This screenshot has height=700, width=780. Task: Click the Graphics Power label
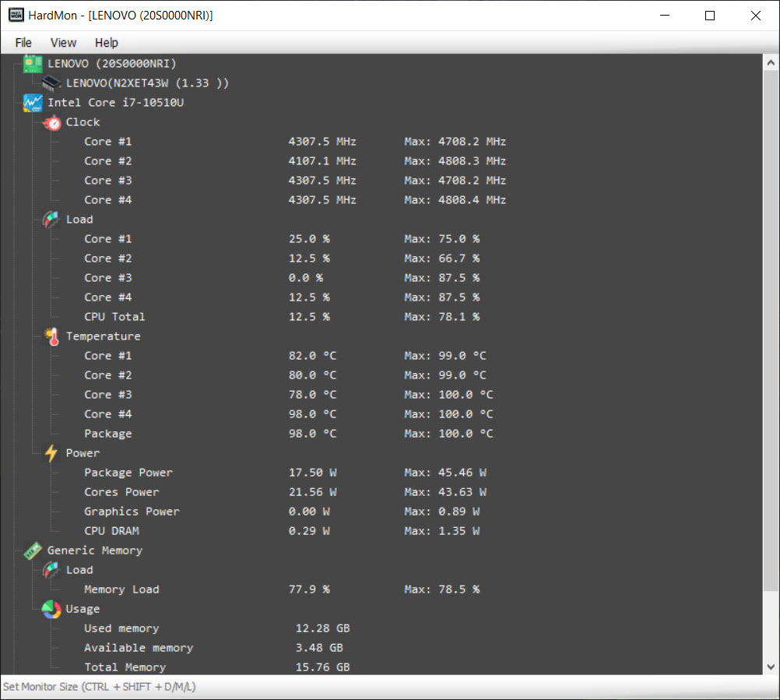132,512
